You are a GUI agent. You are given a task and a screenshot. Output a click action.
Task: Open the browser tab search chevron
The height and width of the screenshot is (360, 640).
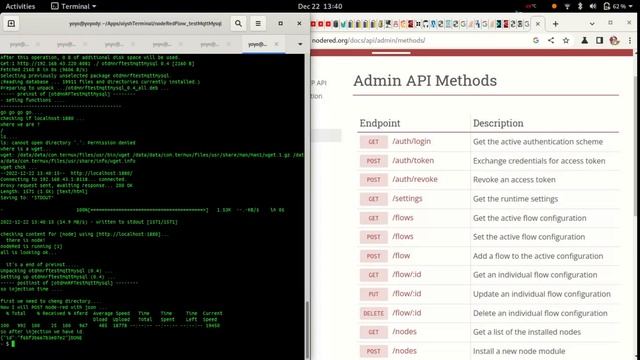592,24
